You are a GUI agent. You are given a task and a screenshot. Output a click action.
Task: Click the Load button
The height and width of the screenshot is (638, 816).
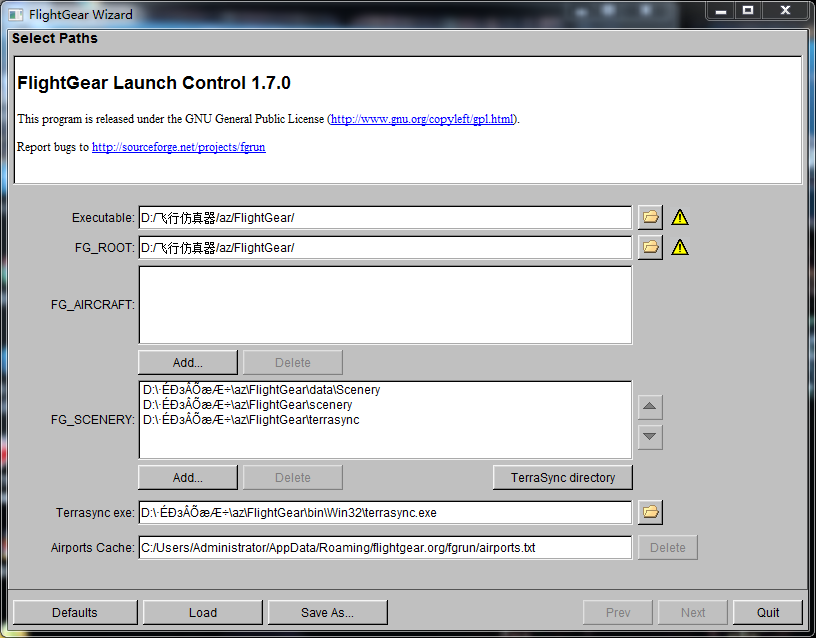coord(203,613)
